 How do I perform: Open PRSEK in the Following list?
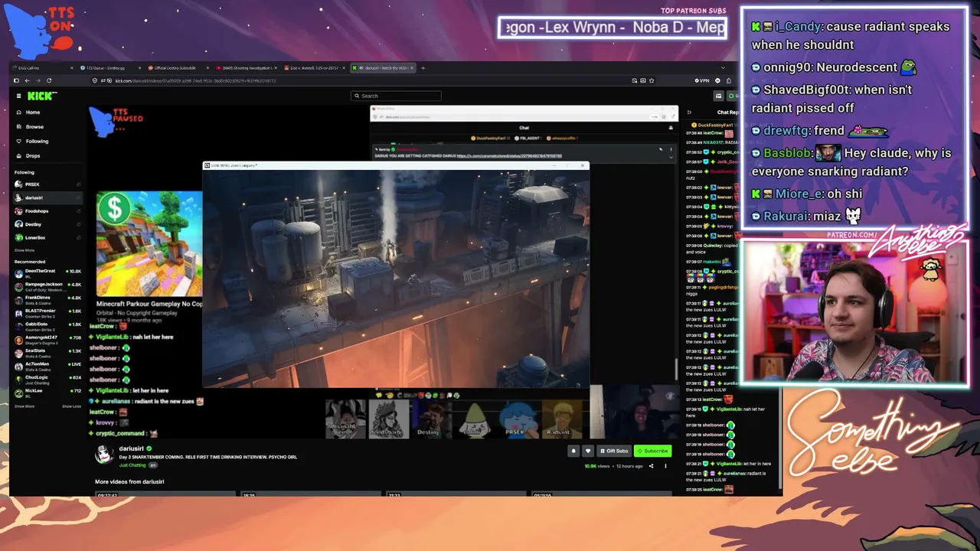click(47, 184)
